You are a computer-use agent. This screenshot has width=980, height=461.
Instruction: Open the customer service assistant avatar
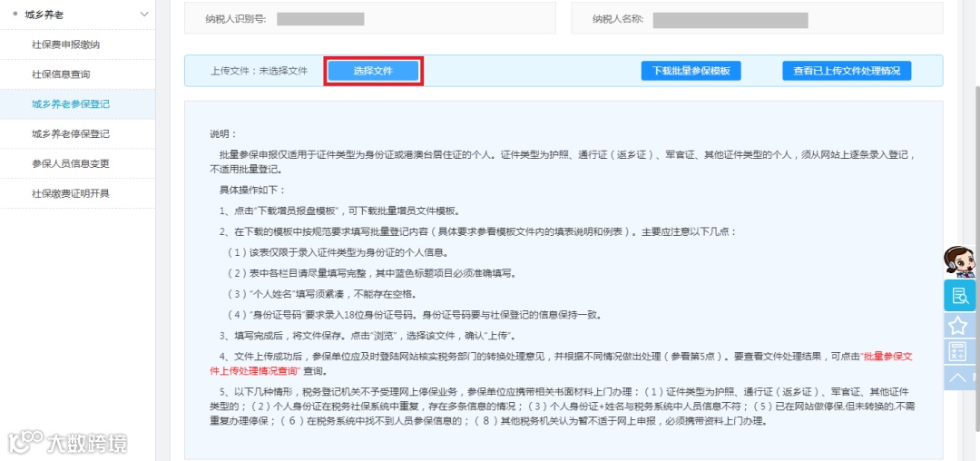(959, 262)
